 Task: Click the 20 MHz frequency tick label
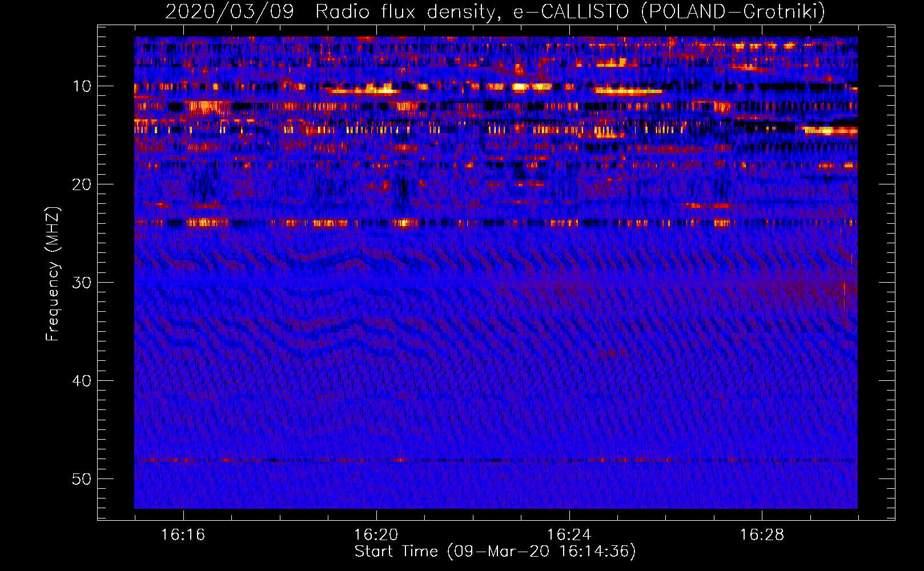pos(82,184)
